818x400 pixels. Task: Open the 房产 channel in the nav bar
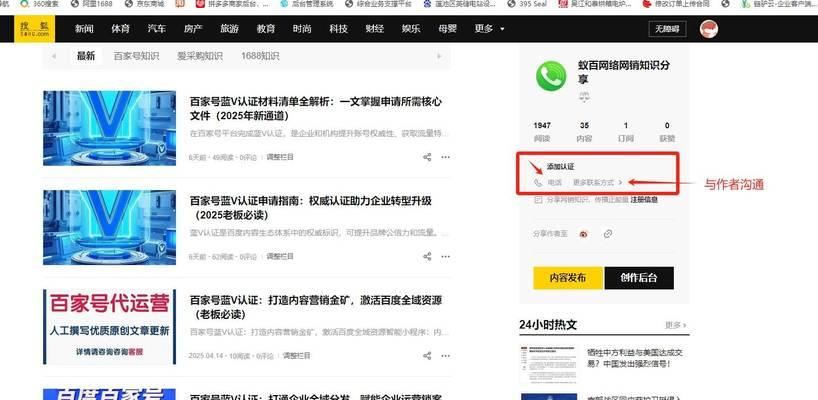coord(193,29)
